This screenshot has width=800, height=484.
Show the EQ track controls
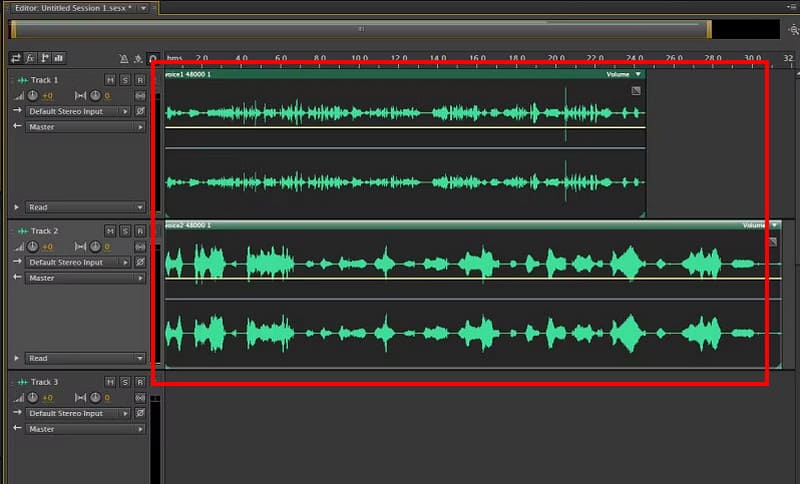58,58
